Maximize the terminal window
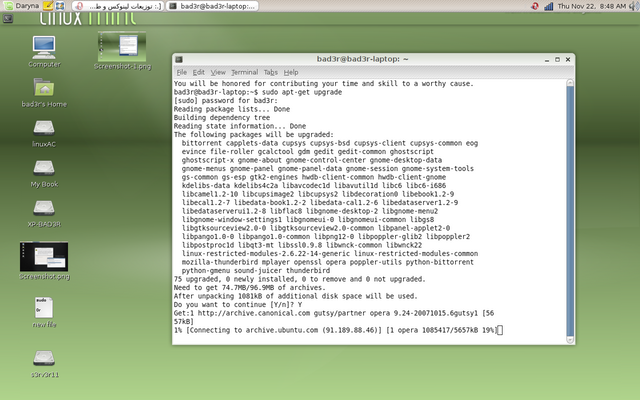640x400 pixels. coord(558,60)
